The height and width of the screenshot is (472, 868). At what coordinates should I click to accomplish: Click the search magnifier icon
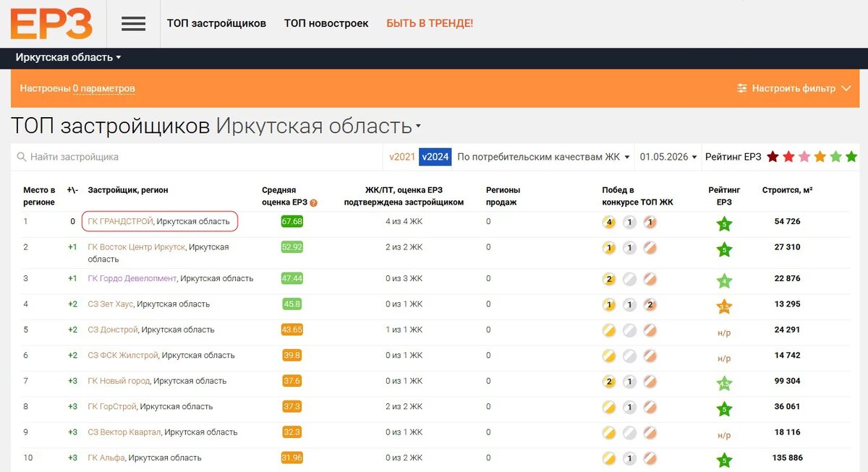(22, 157)
